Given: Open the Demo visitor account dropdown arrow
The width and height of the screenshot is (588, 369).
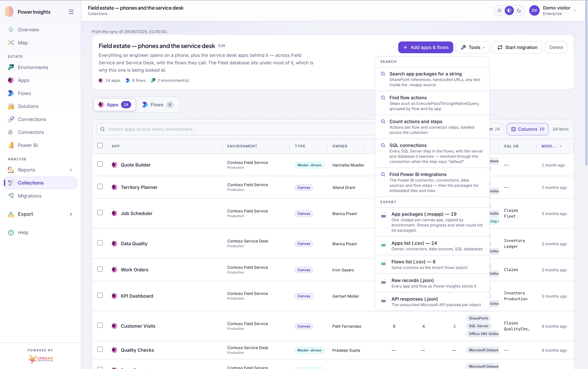Looking at the screenshot, I should [575, 11].
